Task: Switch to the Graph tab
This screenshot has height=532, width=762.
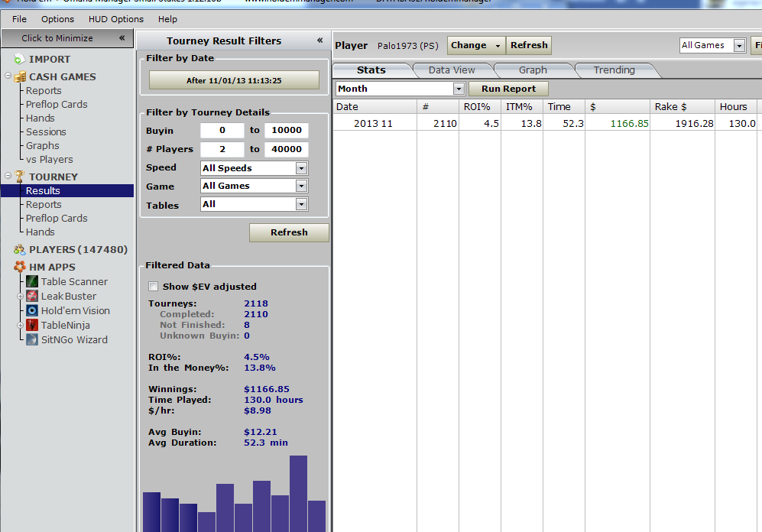Action: (x=533, y=70)
